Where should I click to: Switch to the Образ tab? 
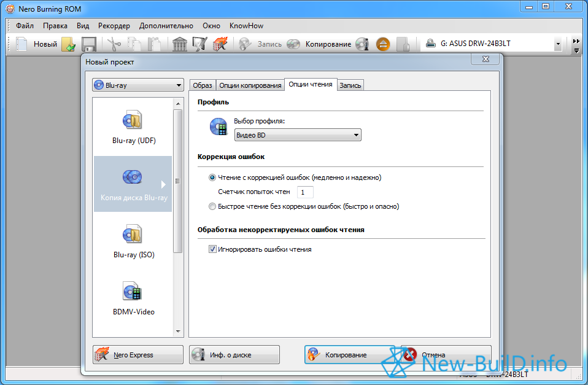tap(203, 85)
